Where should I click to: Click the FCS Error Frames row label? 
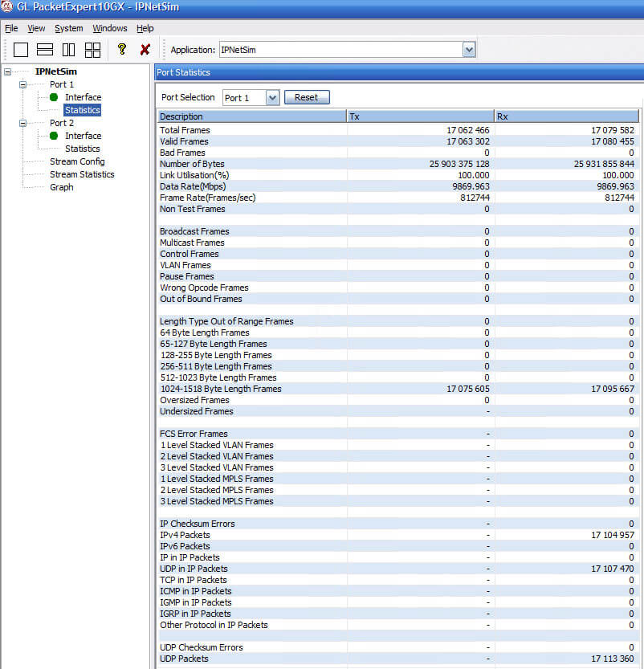194,434
